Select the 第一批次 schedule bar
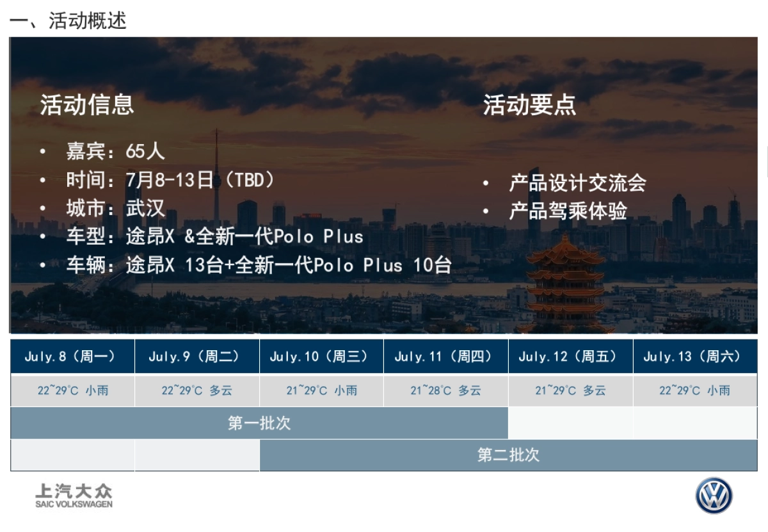This screenshot has width=768, height=532. point(258,423)
